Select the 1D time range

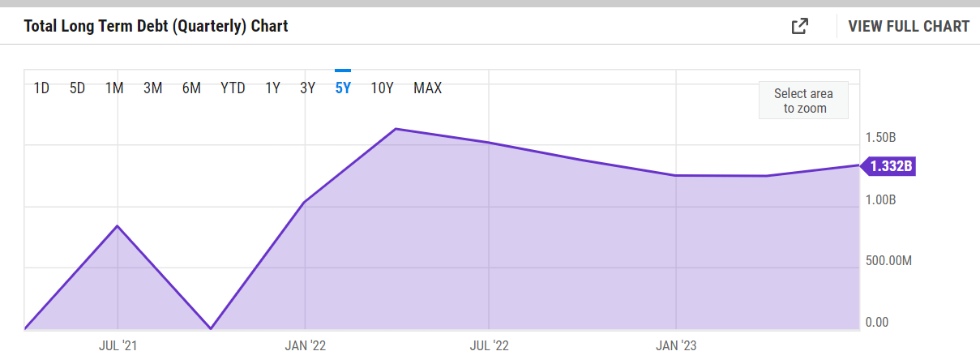pyautogui.click(x=41, y=88)
